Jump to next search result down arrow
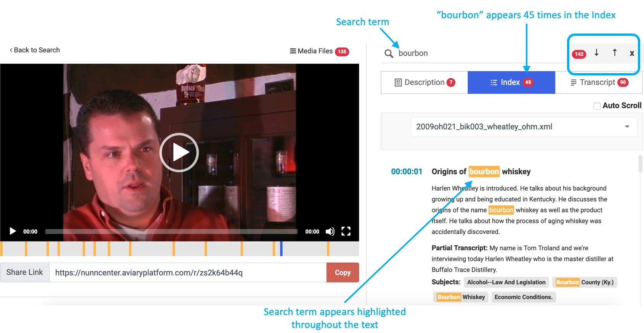The width and height of the screenshot is (644, 333). pos(596,53)
